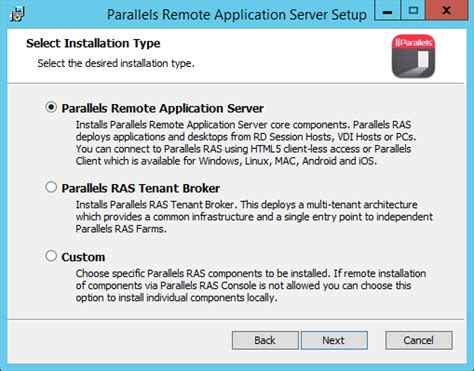474x371 pixels.
Task: Click the installer icon in the title bar
Action: (x=17, y=14)
